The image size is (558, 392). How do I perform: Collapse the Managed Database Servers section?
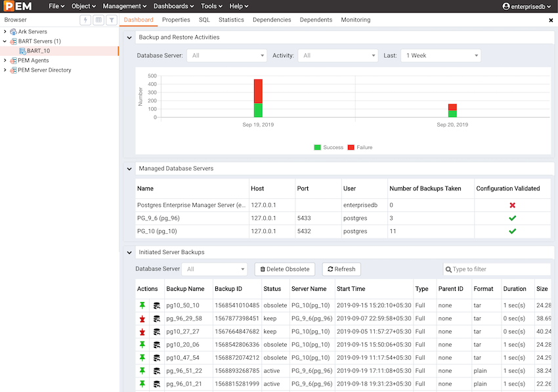(x=129, y=169)
